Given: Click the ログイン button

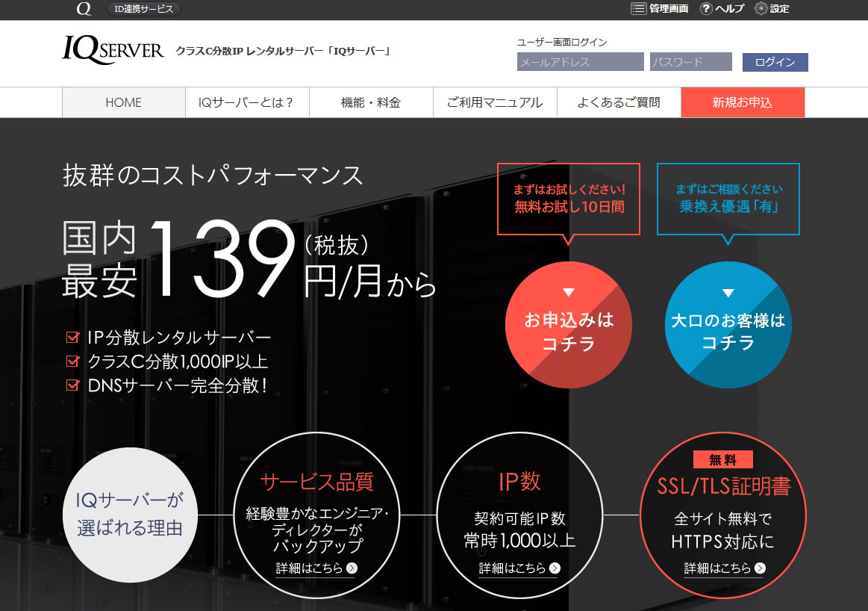Looking at the screenshot, I should pos(775,62).
